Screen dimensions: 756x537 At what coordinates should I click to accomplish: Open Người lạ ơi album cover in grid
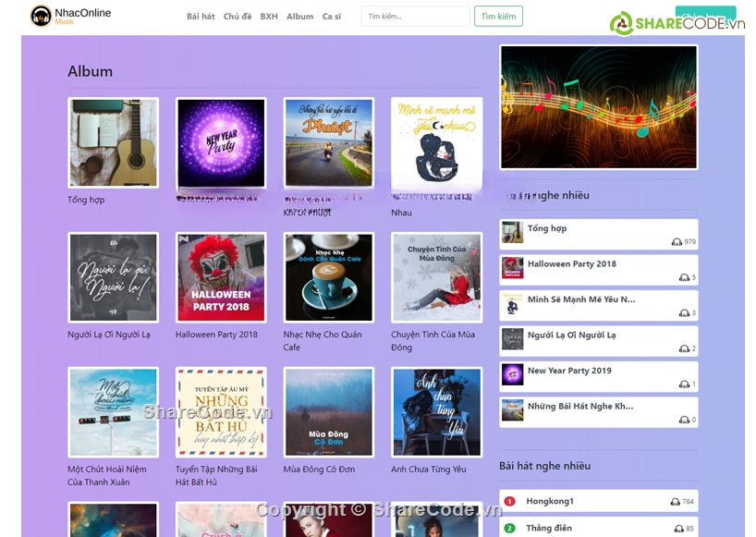[x=114, y=277]
